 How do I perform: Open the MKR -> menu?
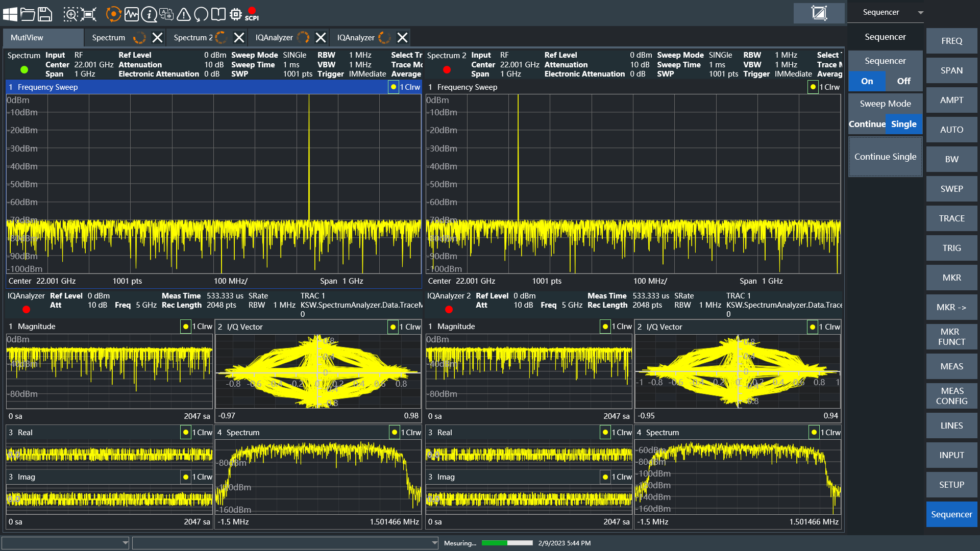(951, 307)
